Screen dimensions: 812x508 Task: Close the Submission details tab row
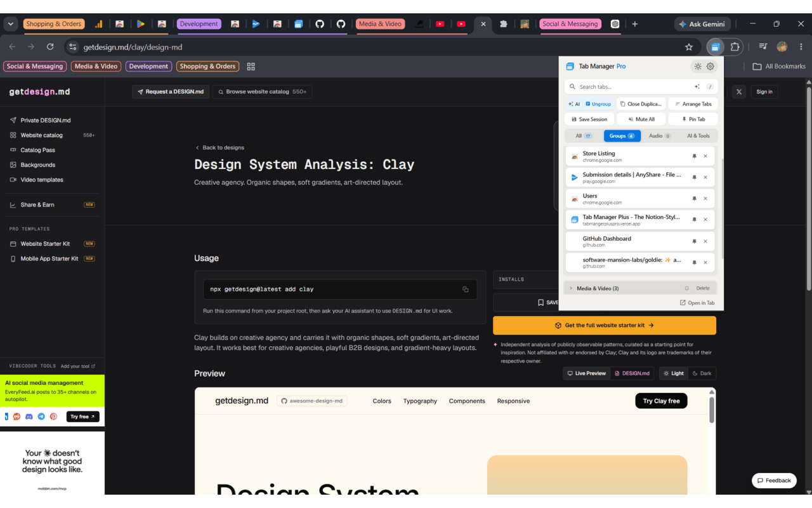(705, 177)
